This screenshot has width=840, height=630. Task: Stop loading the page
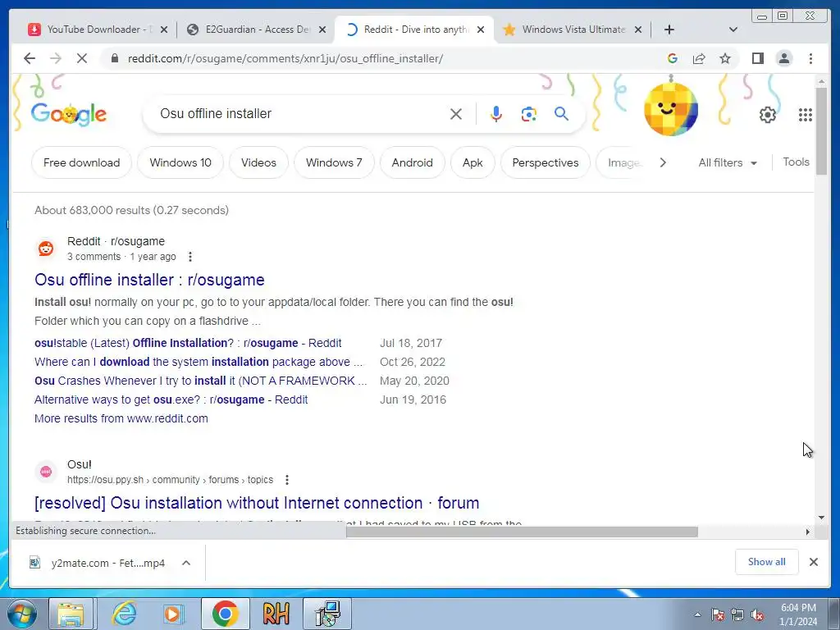[82, 58]
